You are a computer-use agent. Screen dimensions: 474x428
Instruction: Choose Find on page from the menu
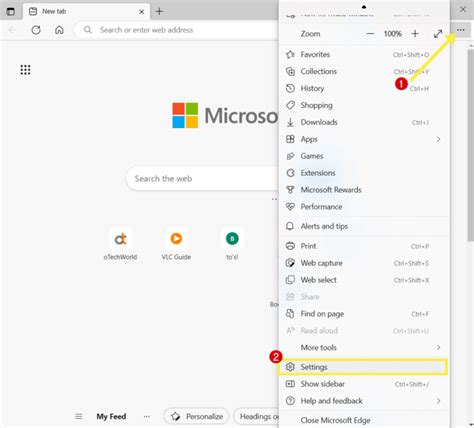(x=364, y=314)
